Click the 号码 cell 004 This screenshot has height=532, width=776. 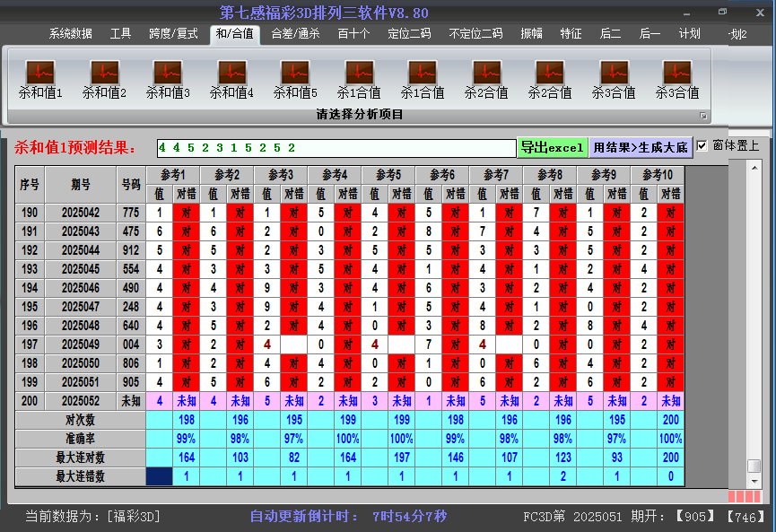tap(131, 344)
